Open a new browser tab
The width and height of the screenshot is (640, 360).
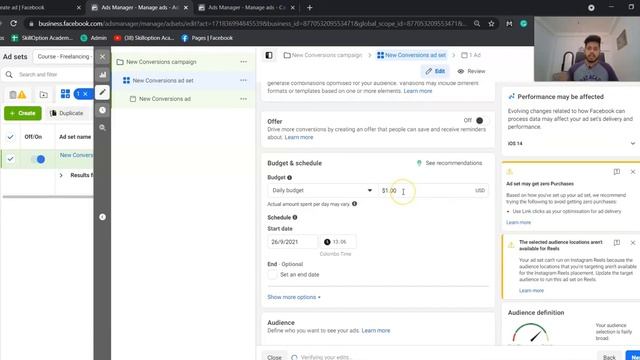(x=309, y=7)
